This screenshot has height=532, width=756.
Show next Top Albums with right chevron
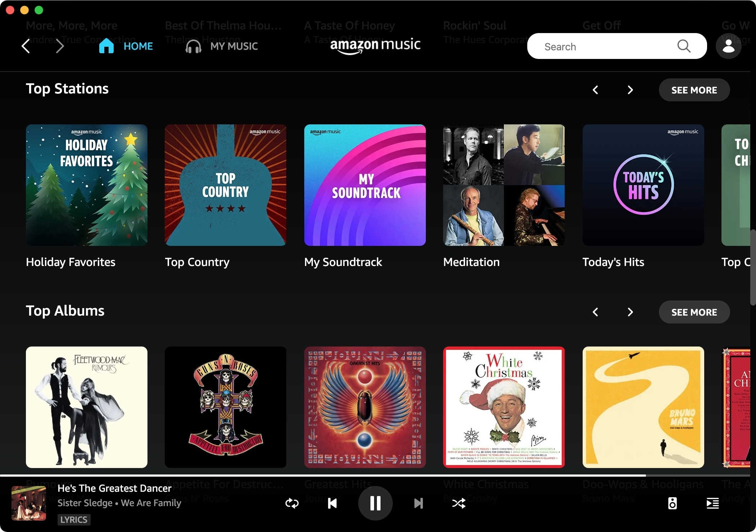click(x=630, y=312)
